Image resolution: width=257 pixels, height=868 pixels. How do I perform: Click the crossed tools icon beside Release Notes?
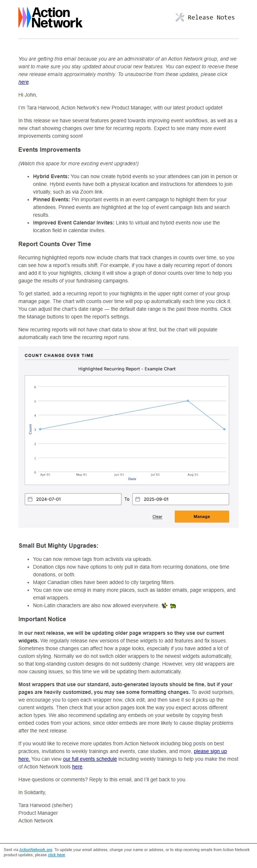pos(179,17)
